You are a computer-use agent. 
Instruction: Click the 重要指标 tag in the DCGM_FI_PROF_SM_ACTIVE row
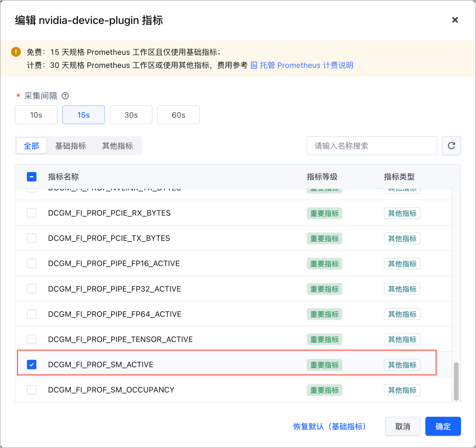(325, 365)
